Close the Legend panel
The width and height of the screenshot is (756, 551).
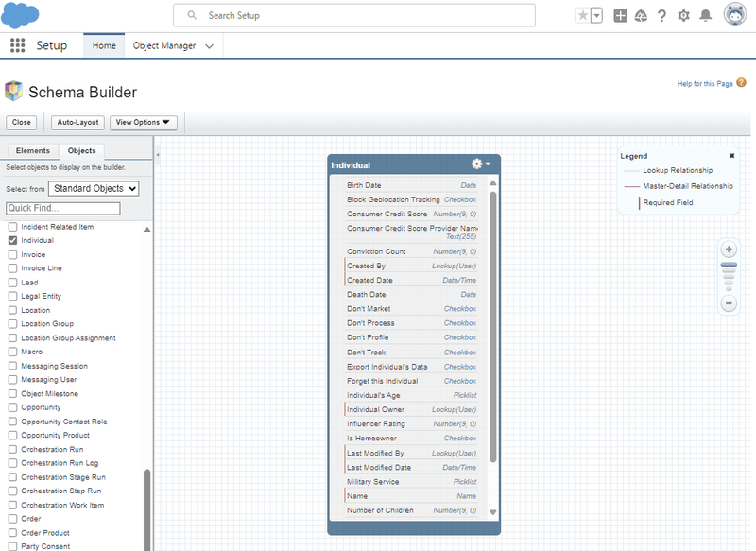[x=731, y=156]
